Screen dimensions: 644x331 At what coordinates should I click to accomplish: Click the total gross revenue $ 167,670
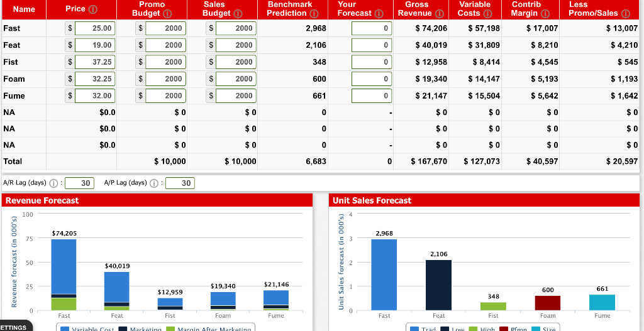tap(429, 161)
